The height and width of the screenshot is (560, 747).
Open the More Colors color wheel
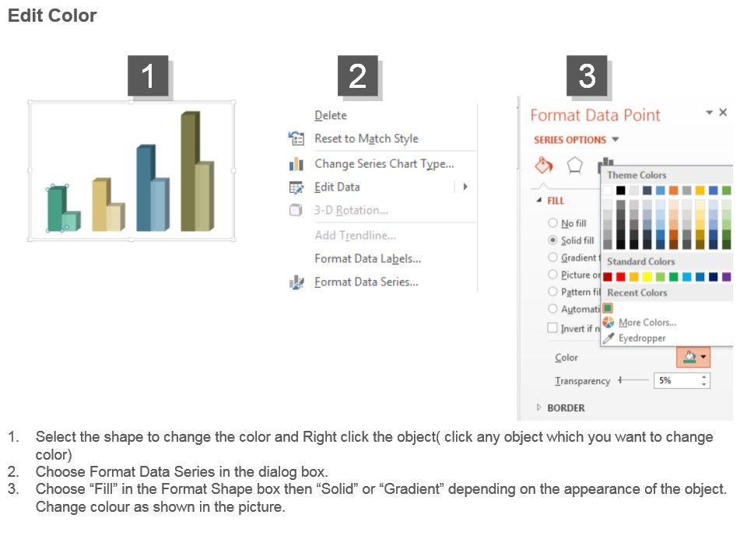608,322
